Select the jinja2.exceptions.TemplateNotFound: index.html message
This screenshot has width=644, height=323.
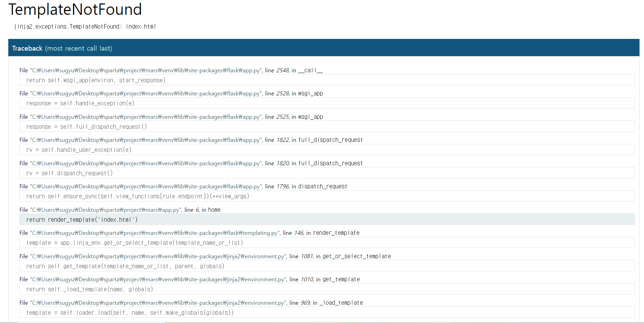tap(85, 27)
